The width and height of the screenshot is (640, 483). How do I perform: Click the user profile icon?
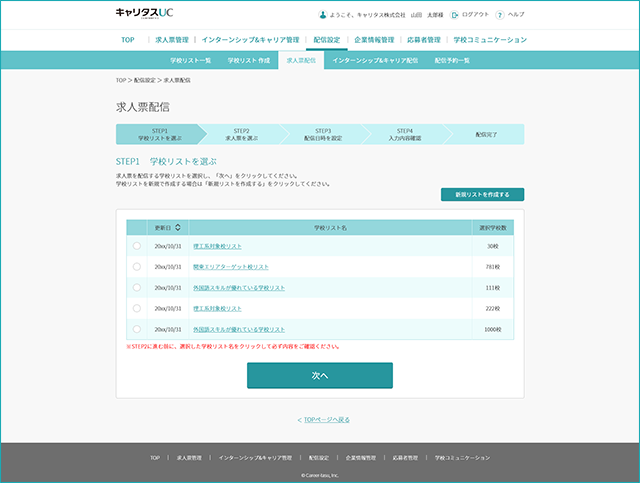pyautogui.click(x=322, y=15)
